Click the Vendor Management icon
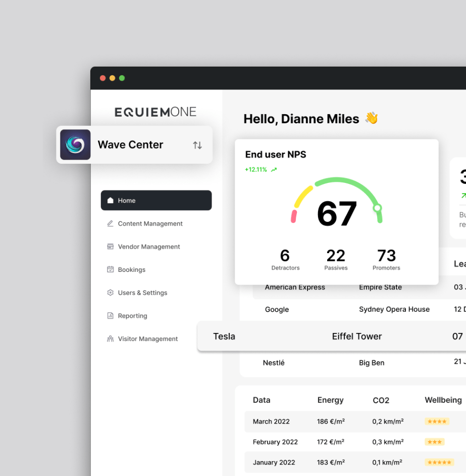Screen dimensions: 466x476 110,247
